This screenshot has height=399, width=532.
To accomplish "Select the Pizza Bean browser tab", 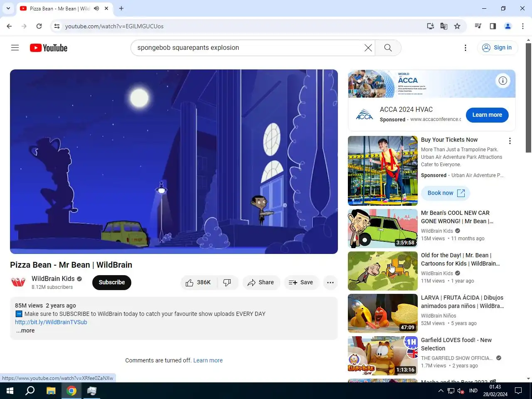I will pos(60,8).
